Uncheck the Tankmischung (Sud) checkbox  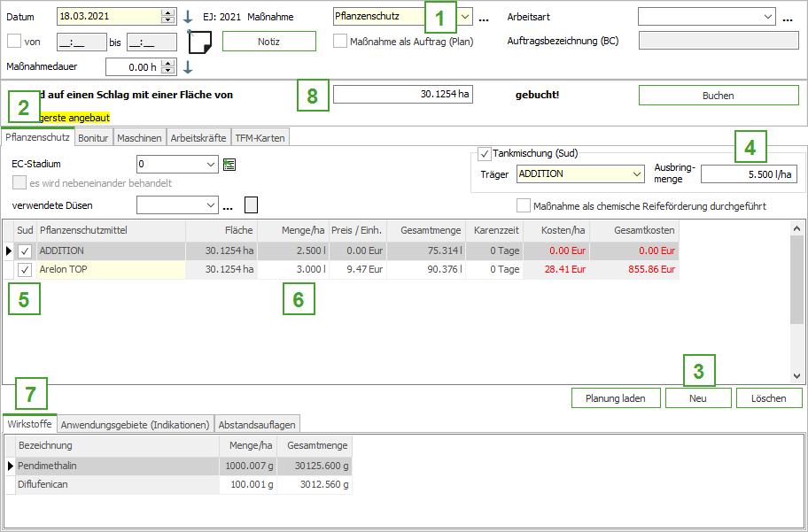tap(484, 154)
